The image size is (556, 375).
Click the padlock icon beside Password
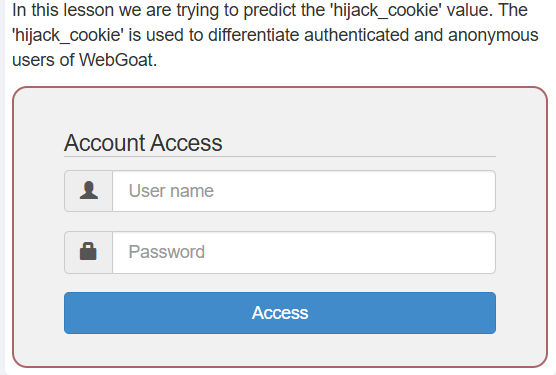point(88,252)
